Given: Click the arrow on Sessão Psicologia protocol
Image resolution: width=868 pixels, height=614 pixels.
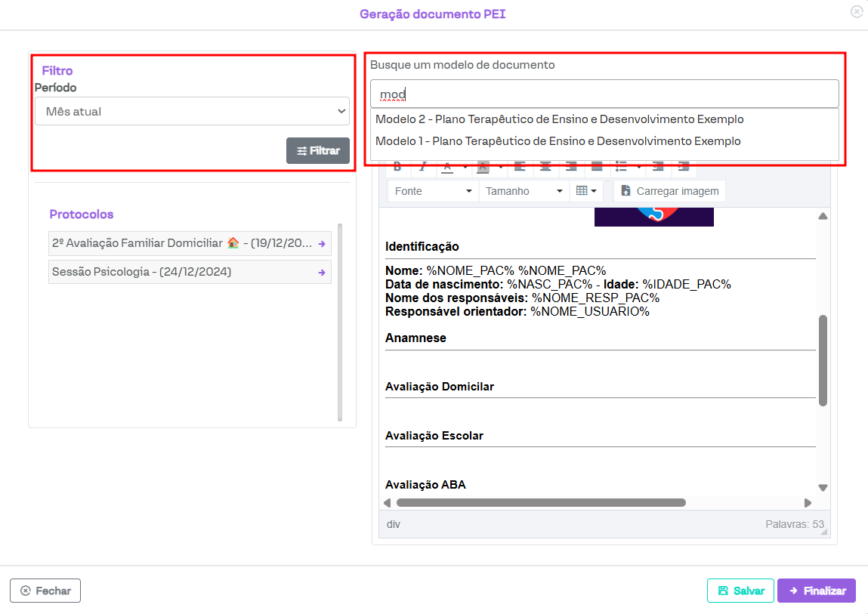Looking at the screenshot, I should coord(321,273).
